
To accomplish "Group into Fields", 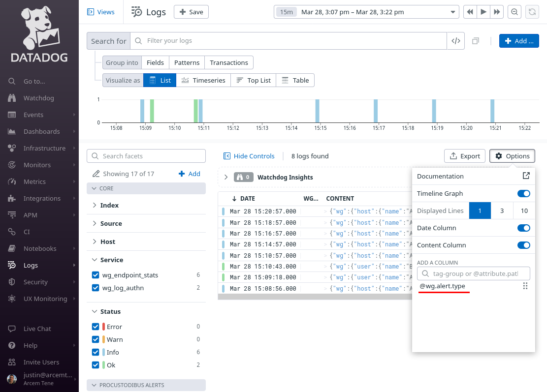I will coord(155,63).
